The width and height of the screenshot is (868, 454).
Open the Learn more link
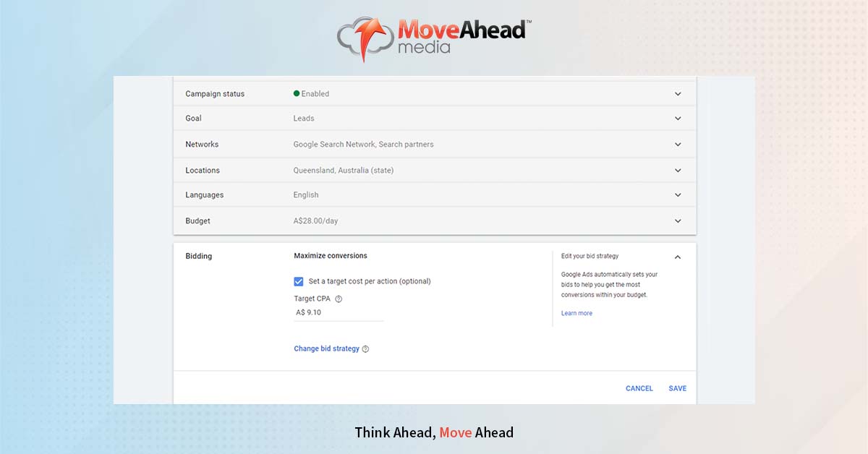[x=576, y=313]
